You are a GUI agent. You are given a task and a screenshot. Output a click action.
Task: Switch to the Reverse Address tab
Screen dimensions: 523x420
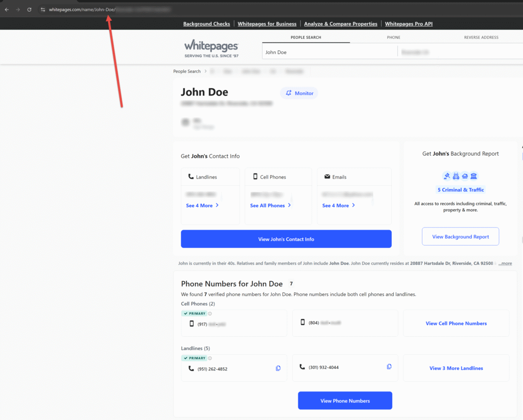pos(481,37)
